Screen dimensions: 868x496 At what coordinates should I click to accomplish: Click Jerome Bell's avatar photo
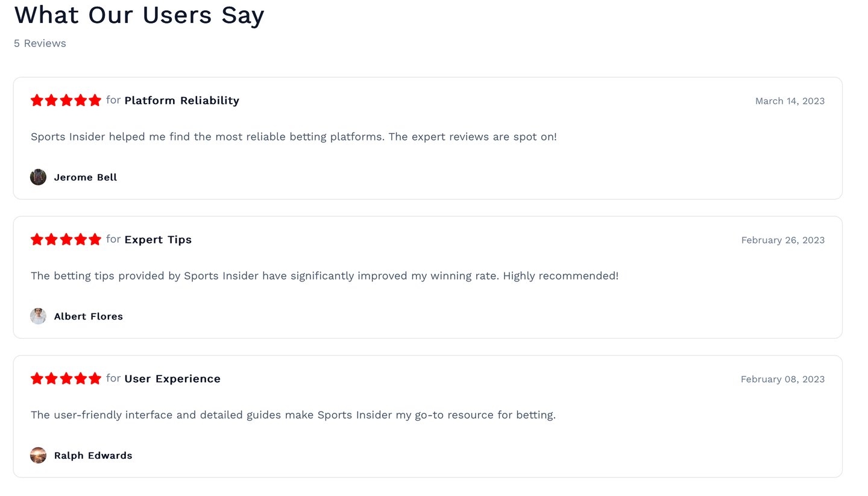pyautogui.click(x=38, y=177)
